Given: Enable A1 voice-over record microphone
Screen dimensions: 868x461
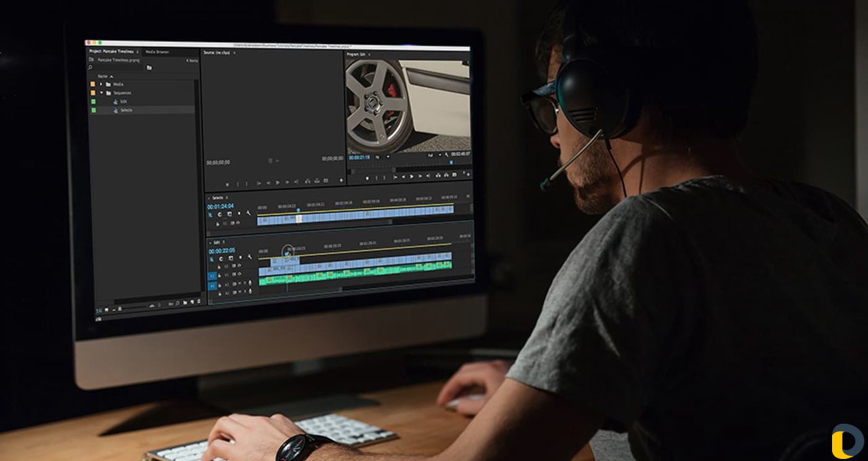Looking at the screenshot, I should pos(250,283).
